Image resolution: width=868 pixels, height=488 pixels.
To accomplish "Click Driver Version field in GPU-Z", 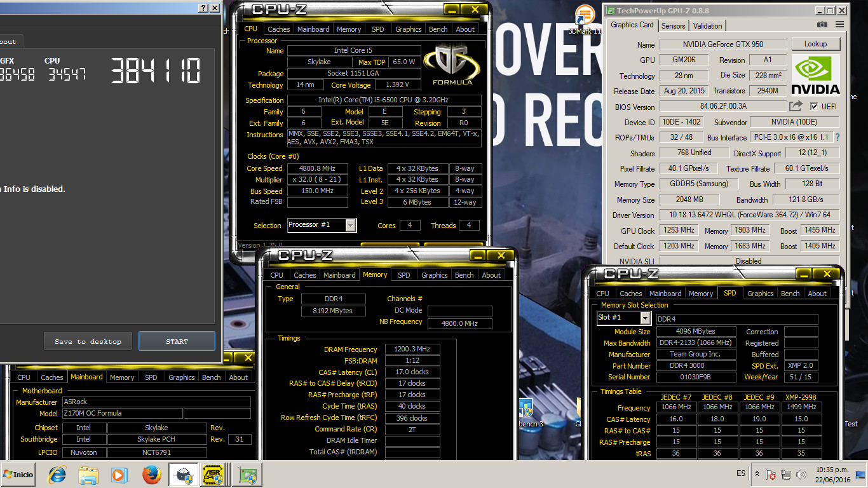I will click(749, 215).
